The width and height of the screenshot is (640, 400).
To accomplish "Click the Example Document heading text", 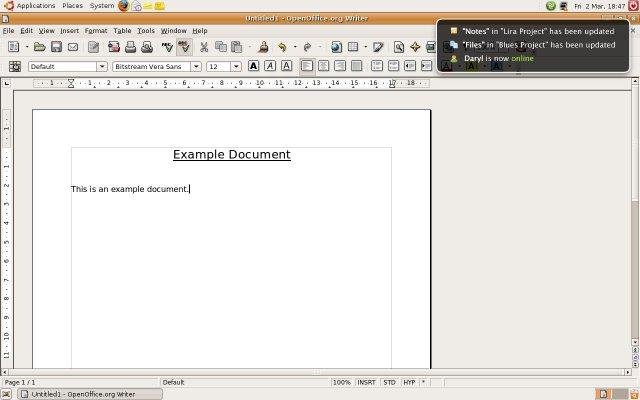I will [x=231, y=154].
